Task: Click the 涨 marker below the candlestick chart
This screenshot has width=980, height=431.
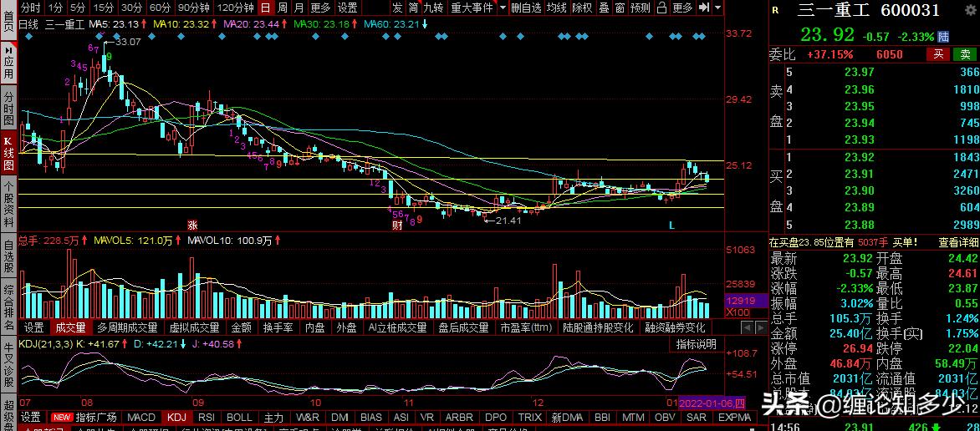Action: coord(192,224)
